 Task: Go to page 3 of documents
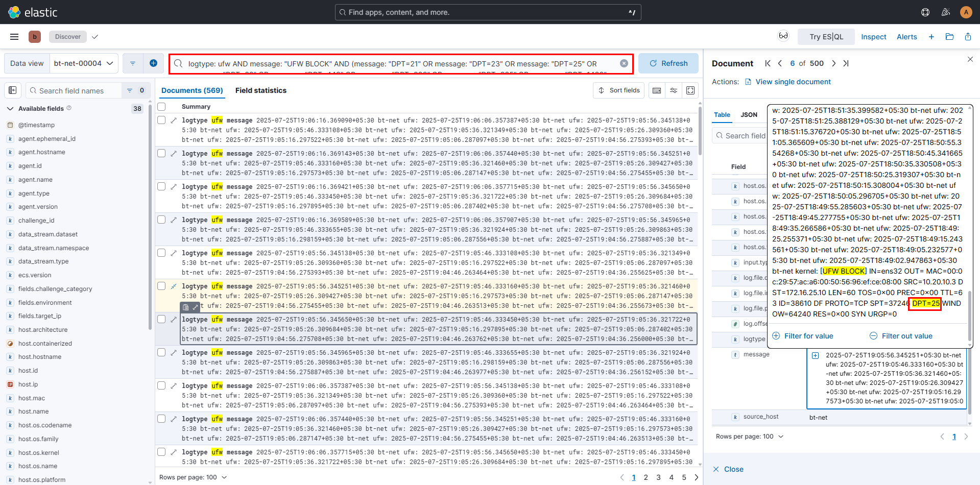coord(659,477)
